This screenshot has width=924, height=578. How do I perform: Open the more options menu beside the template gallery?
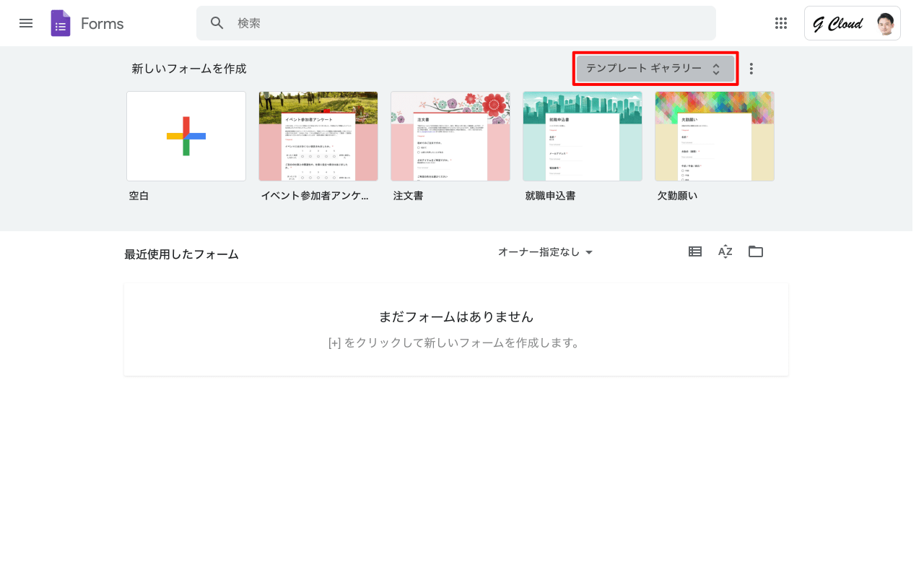click(x=751, y=69)
